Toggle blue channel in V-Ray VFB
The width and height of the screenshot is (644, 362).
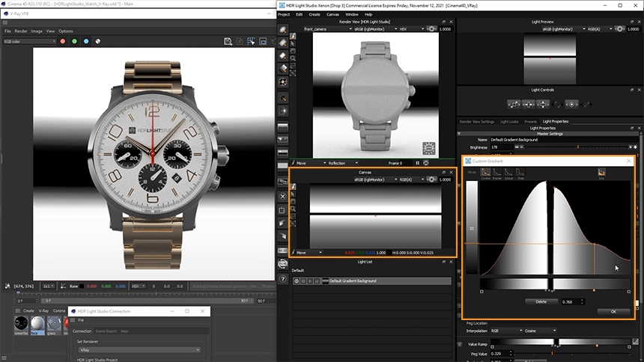[x=86, y=41]
